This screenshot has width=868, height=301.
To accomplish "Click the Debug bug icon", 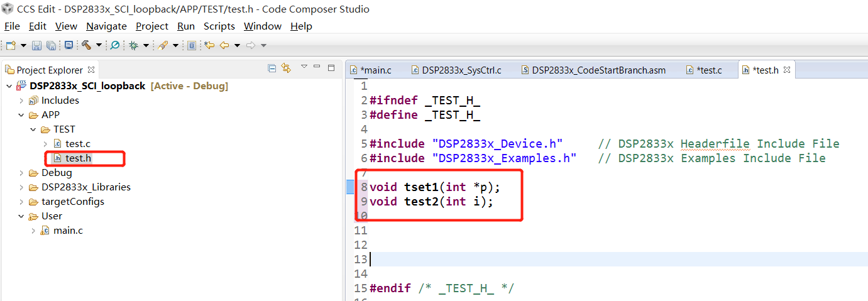I will tap(134, 45).
